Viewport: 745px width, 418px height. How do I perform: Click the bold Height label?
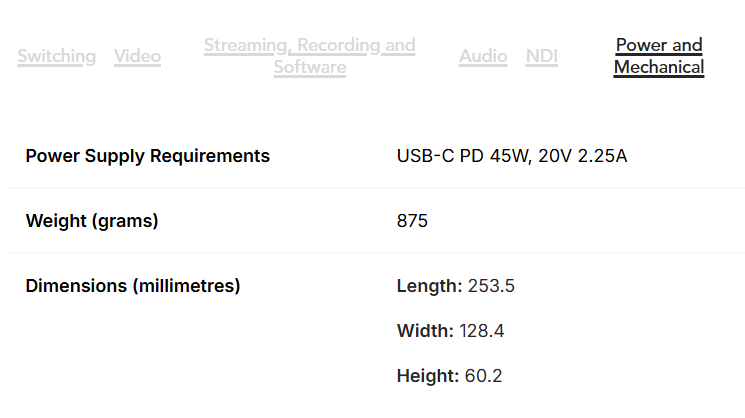(428, 376)
